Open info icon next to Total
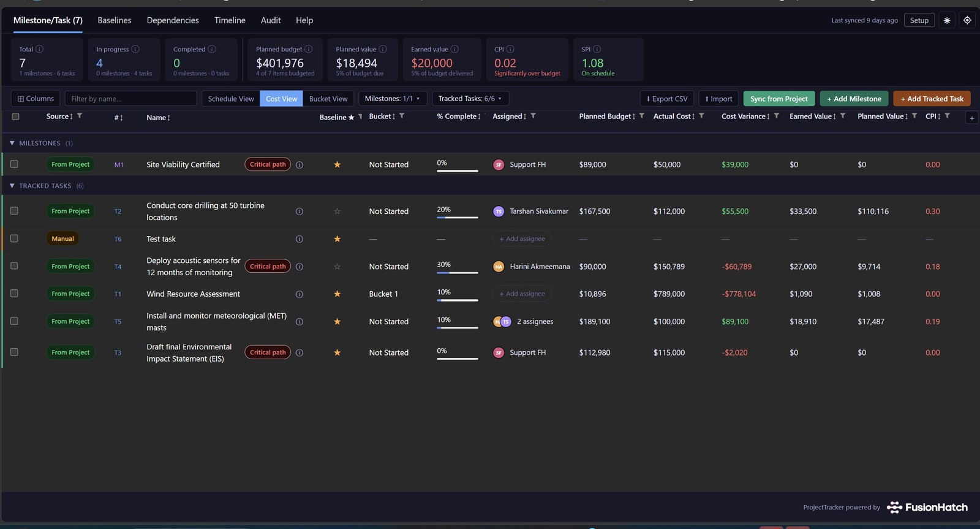The height and width of the screenshot is (529, 980). [x=40, y=49]
